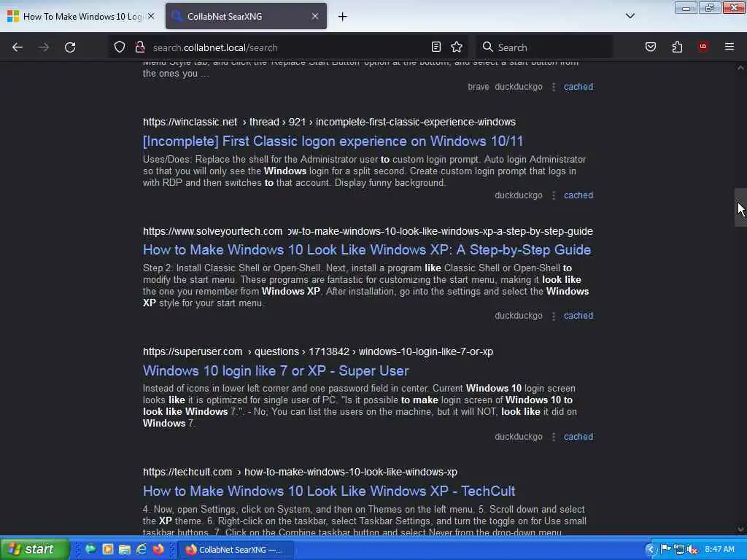Open the folder icon in quick launch

(124, 549)
